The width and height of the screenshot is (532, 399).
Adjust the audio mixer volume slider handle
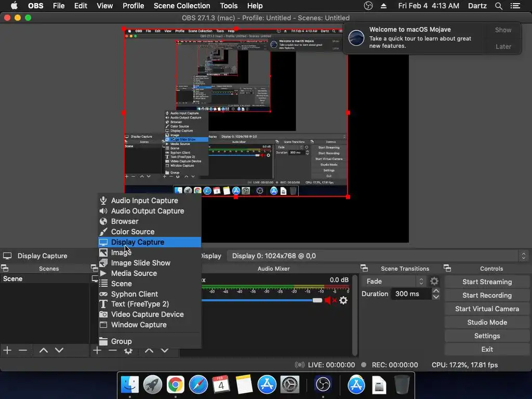click(317, 300)
